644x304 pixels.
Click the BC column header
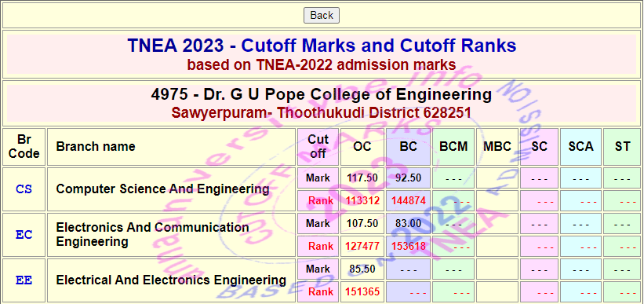408,146
